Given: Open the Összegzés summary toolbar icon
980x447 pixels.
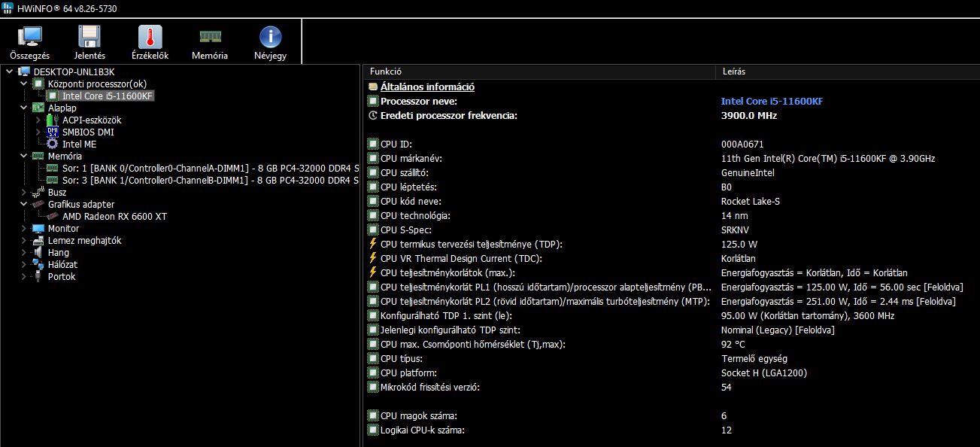Looking at the screenshot, I should [x=30, y=36].
